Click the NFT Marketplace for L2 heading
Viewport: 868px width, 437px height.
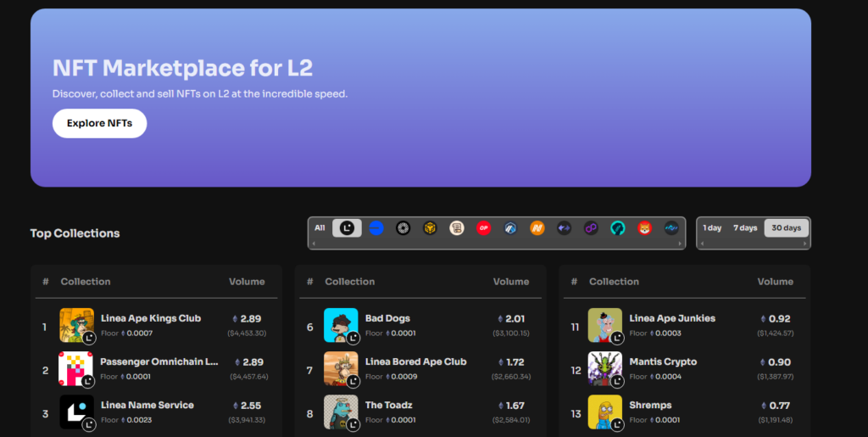(183, 68)
